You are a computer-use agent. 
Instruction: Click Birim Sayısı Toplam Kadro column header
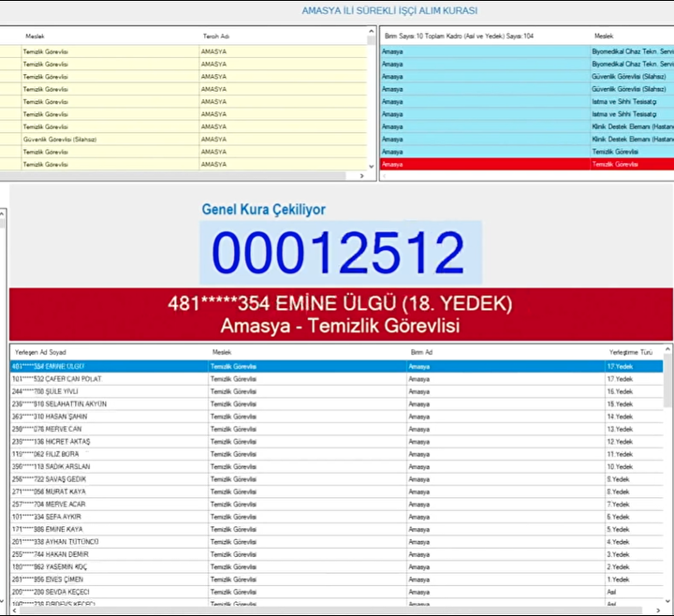[459, 37]
